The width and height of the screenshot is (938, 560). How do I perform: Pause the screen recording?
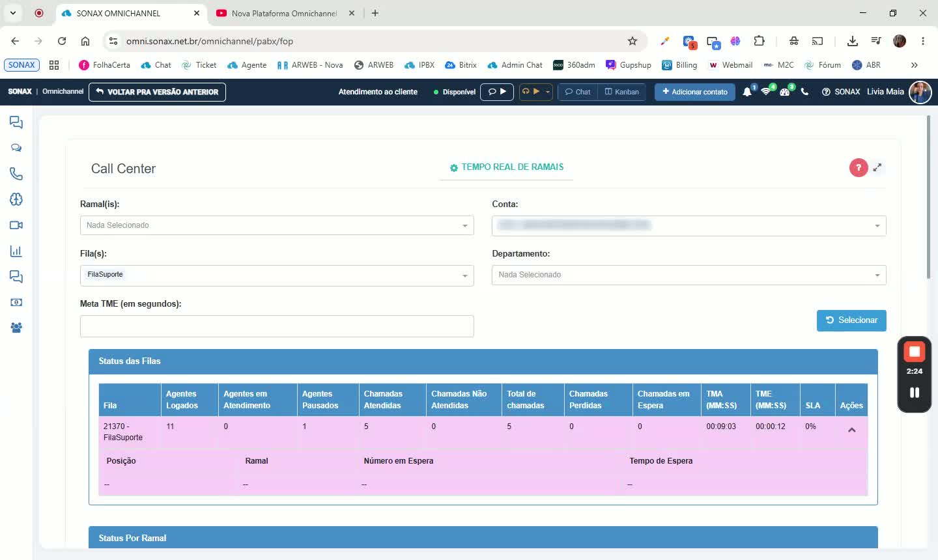click(x=915, y=392)
